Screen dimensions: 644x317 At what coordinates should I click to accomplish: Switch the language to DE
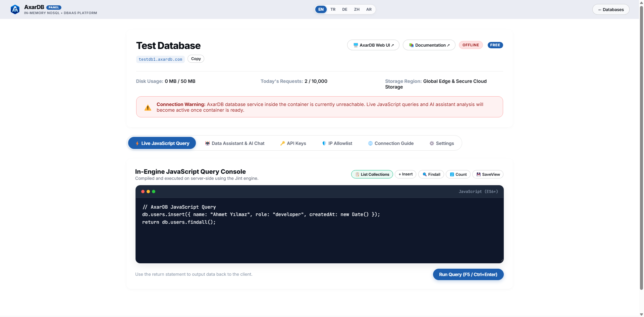(x=344, y=9)
